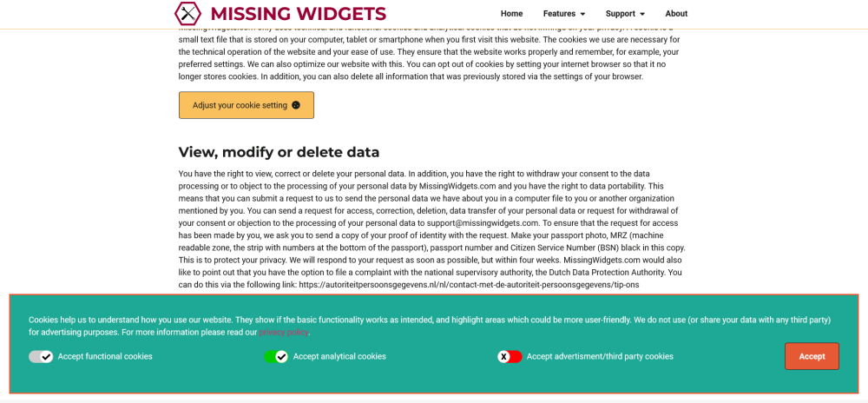Click the cookie icon on Adjust button
The width and height of the screenshot is (868, 403).
pyautogui.click(x=296, y=105)
